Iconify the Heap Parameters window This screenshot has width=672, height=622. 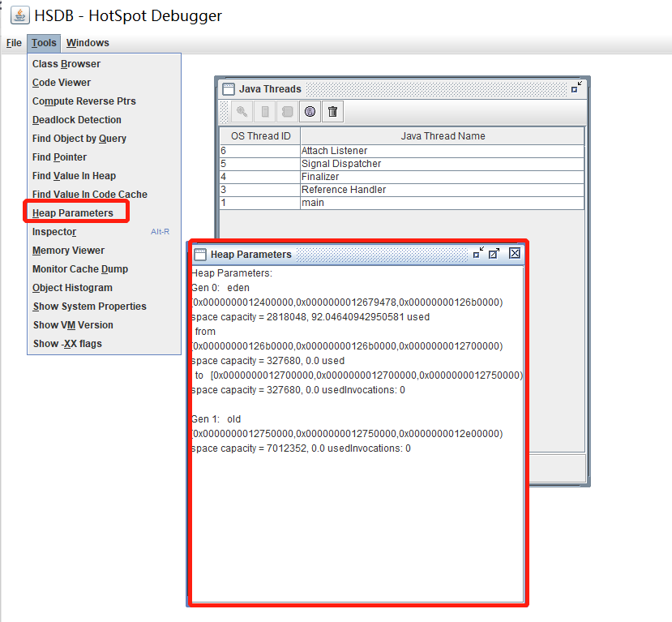[478, 253]
